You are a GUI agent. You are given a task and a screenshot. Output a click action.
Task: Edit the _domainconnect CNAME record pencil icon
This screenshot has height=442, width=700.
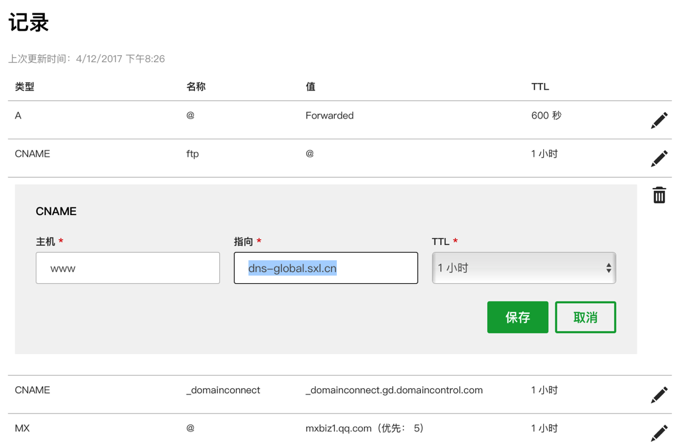point(659,395)
